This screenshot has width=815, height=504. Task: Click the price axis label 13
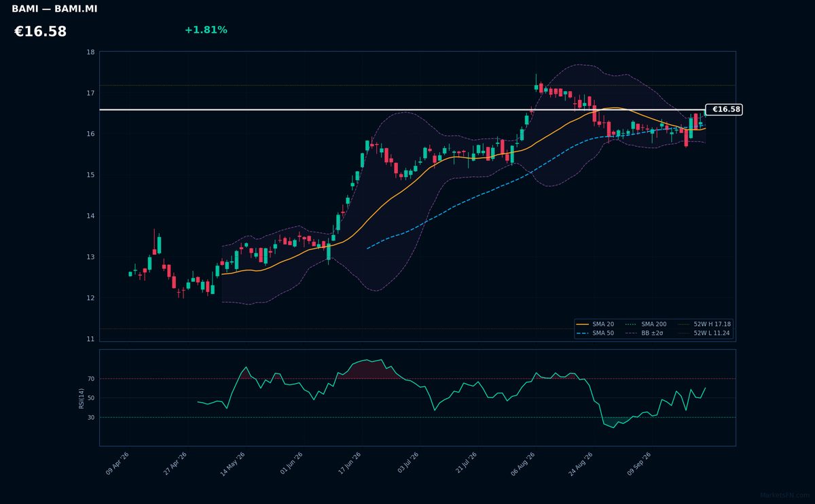(x=91, y=257)
